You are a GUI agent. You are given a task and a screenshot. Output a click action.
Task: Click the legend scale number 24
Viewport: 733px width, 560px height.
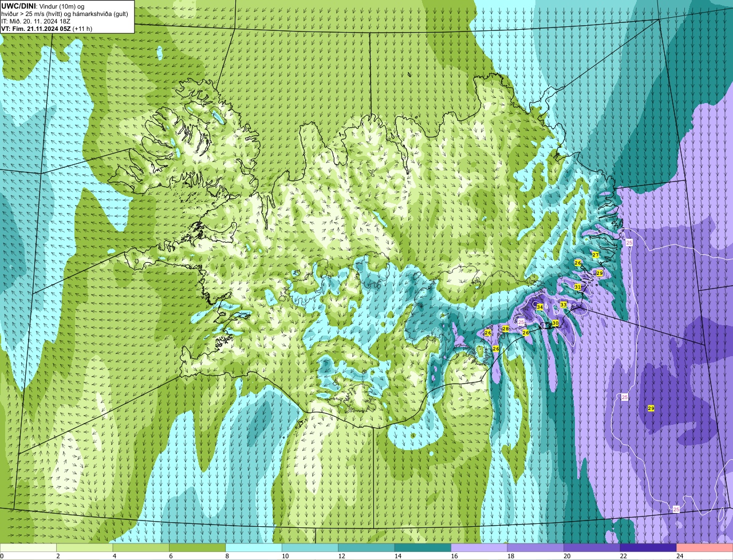[679, 556]
